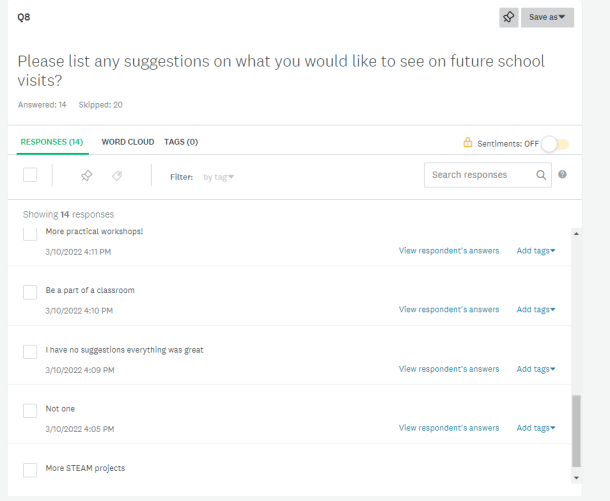
Task: Click the help question mark icon
Action: point(563,175)
